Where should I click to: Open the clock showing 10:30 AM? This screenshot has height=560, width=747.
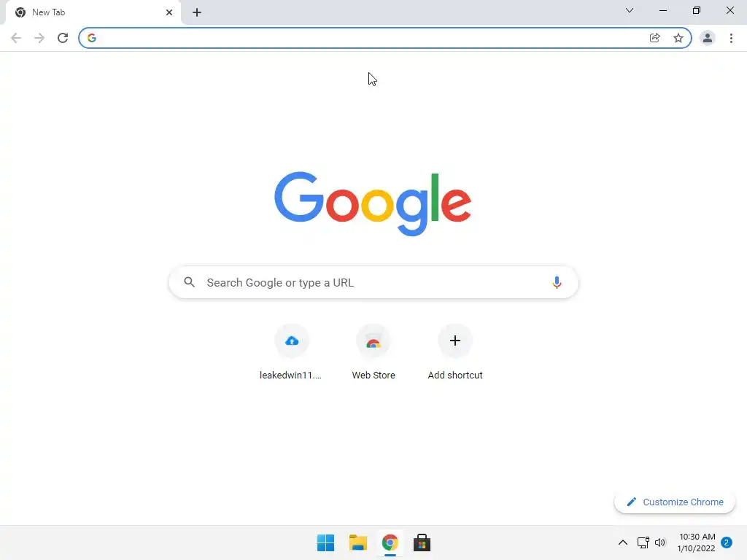pos(697,542)
